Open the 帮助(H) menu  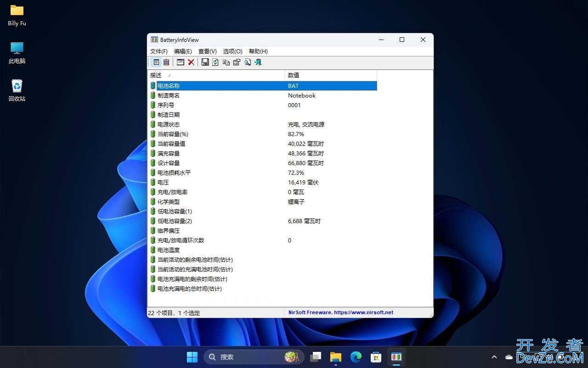pyautogui.click(x=258, y=52)
